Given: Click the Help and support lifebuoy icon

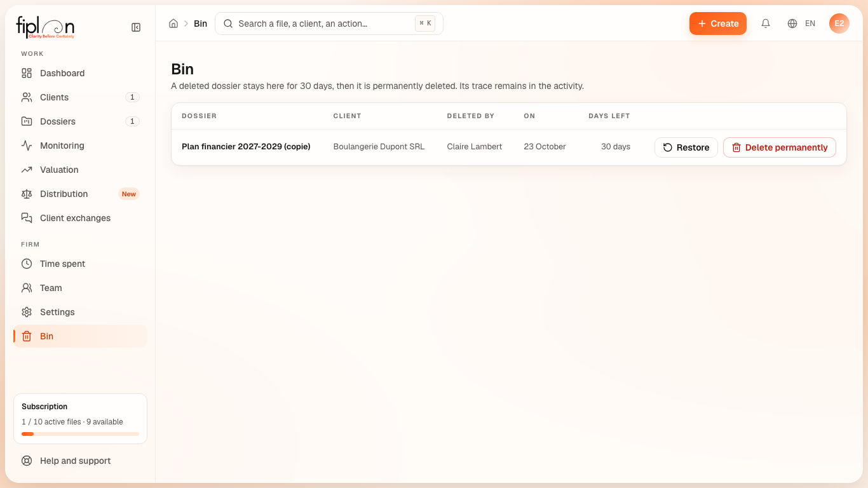Looking at the screenshot, I should (27, 461).
